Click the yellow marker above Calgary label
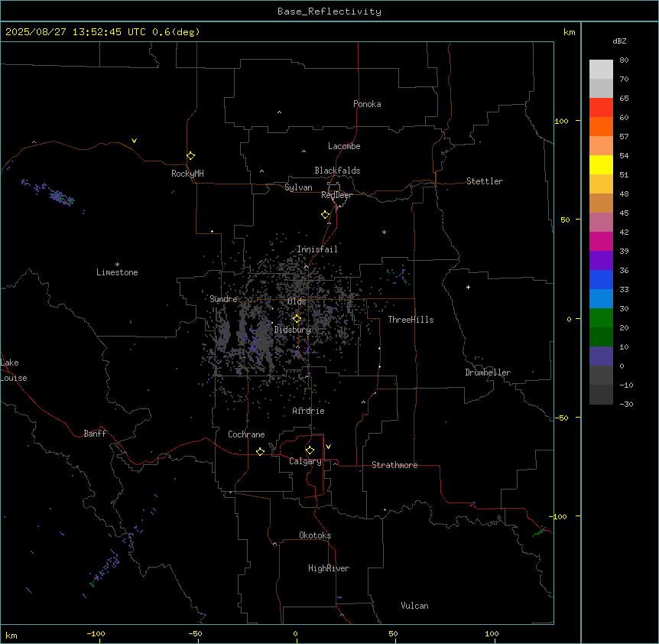Image resolution: width=659 pixels, height=644 pixels. [x=310, y=450]
